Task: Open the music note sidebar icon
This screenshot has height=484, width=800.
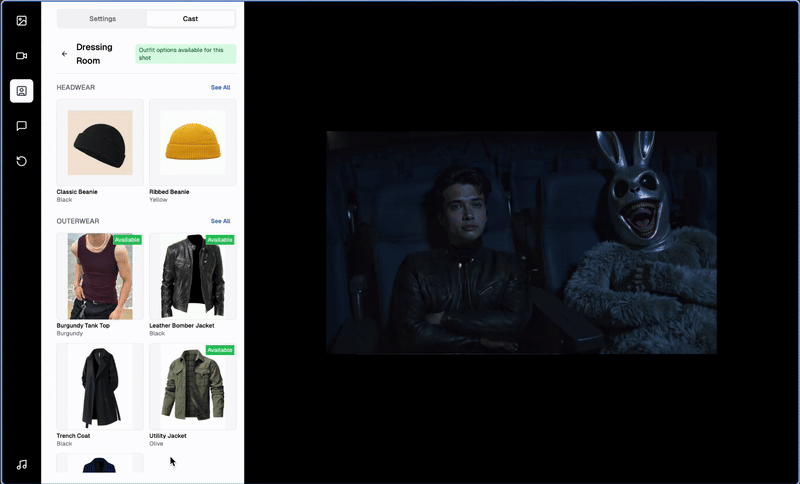Action: 21,465
